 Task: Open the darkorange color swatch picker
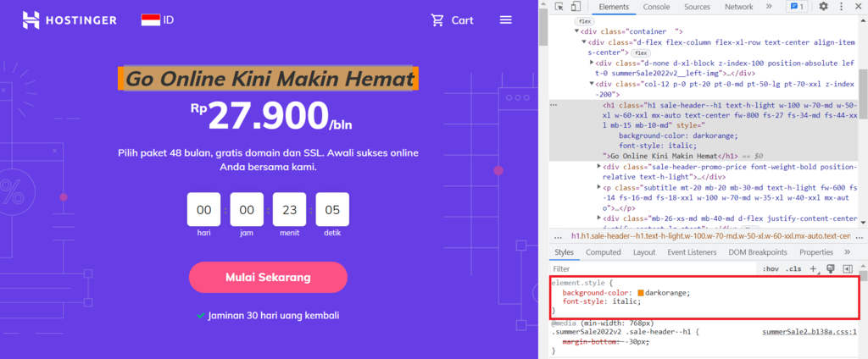(x=641, y=293)
